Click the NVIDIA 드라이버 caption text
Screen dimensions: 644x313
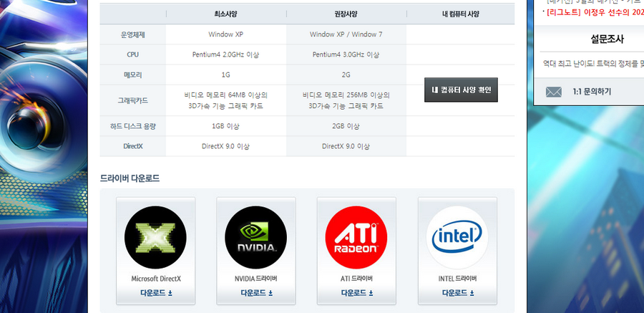[256, 279]
